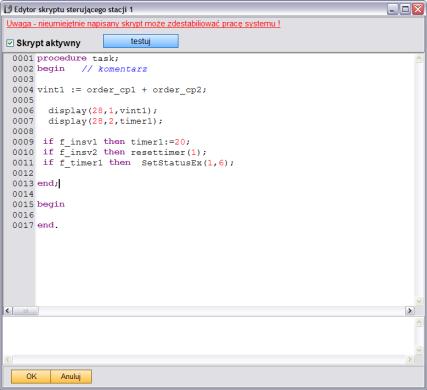This screenshot has height=390, width=427.
Task: Click line number 0012 in gutter
Action: pos(23,173)
